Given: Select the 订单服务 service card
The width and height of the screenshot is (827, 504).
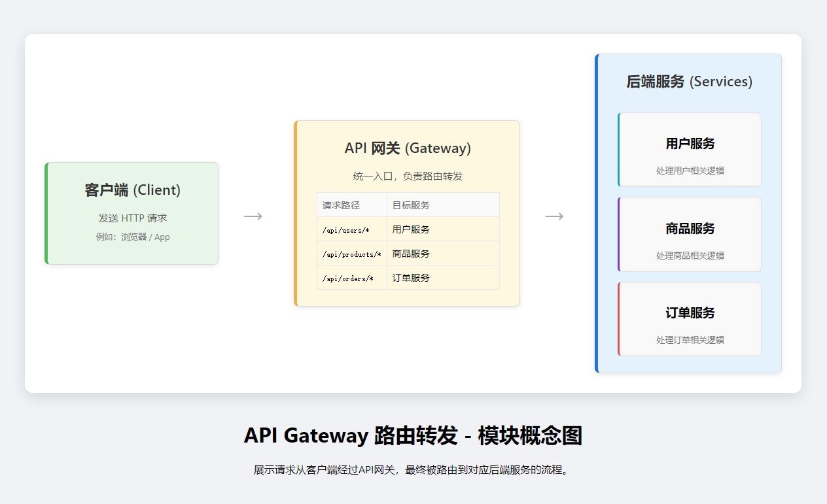Looking at the screenshot, I should point(689,318).
